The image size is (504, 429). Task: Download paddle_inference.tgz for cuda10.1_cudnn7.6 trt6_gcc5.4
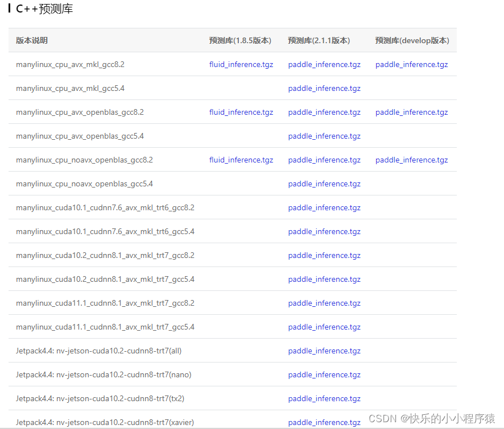[324, 231]
